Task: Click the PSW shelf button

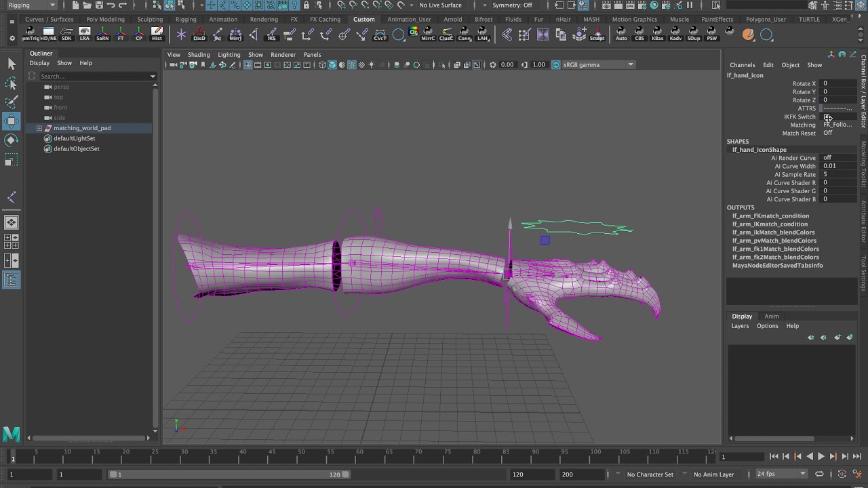Action: [x=711, y=35]
